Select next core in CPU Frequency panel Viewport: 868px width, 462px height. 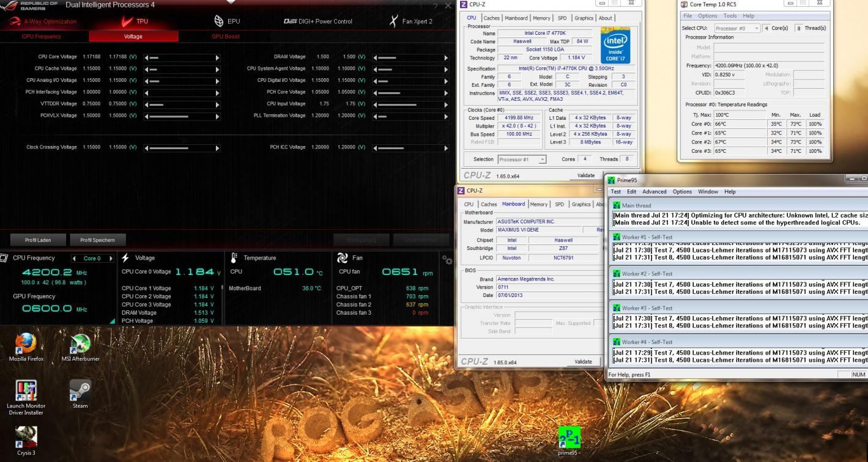pos(111,258)
